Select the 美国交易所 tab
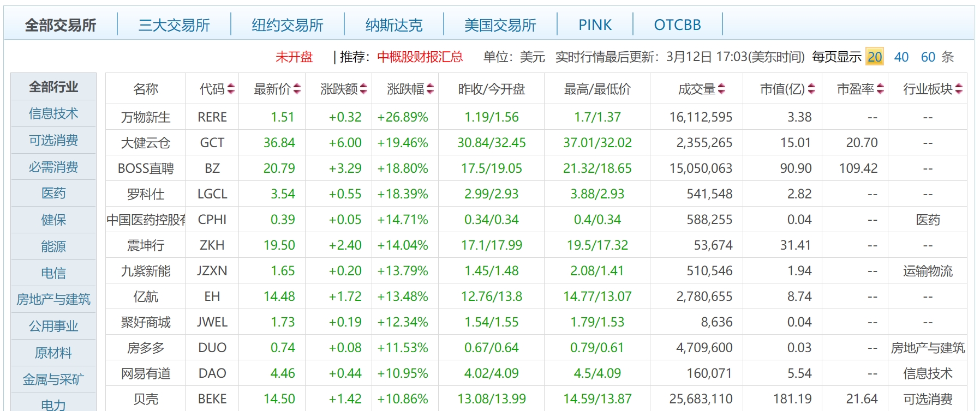This screenshot has width=980, height=411. (x=500, y=25)
